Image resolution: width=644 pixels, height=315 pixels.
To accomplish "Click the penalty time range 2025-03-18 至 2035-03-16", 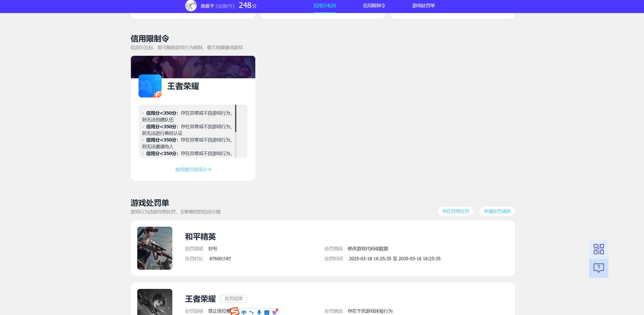I will (395, 259).
